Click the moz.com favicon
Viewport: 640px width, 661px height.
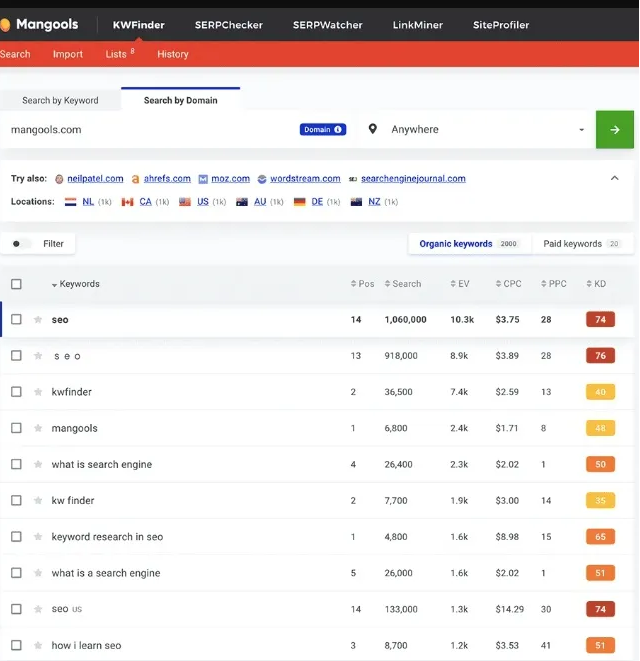point(203,179)
